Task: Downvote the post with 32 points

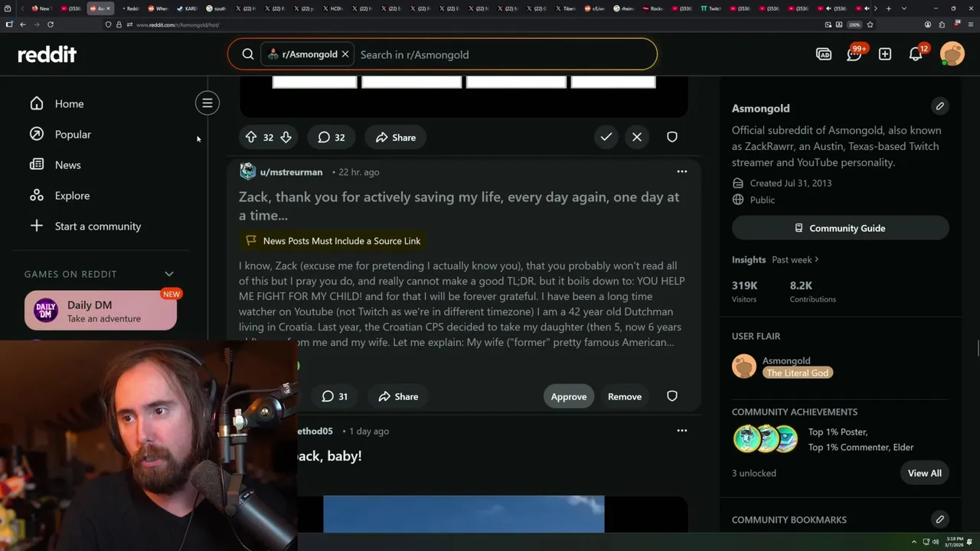Action: 286,137
